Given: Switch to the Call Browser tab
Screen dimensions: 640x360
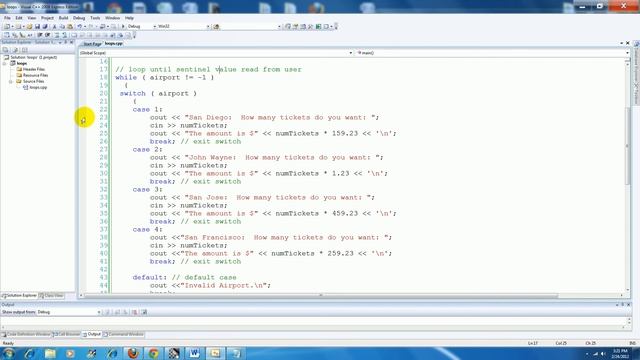Looking at the screenshot, I should 67,334.
